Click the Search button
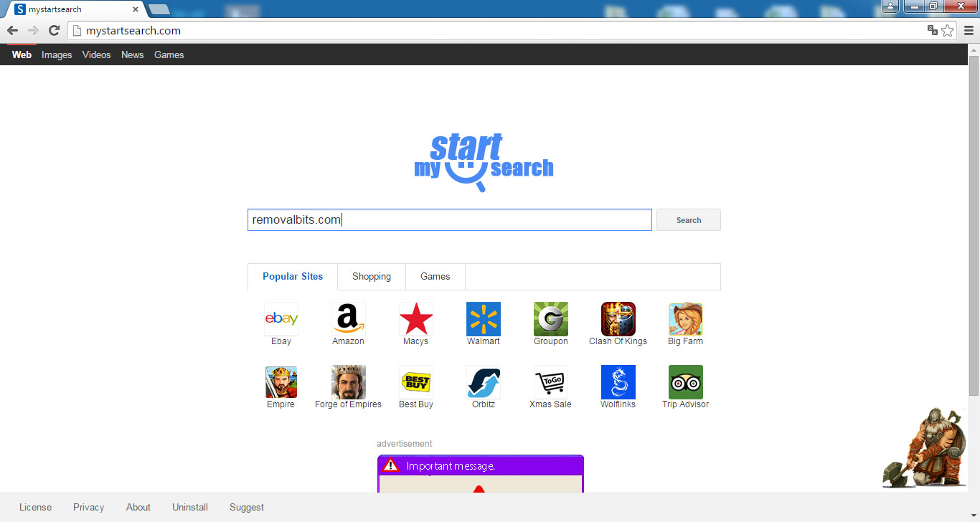 tap(689, 220)
